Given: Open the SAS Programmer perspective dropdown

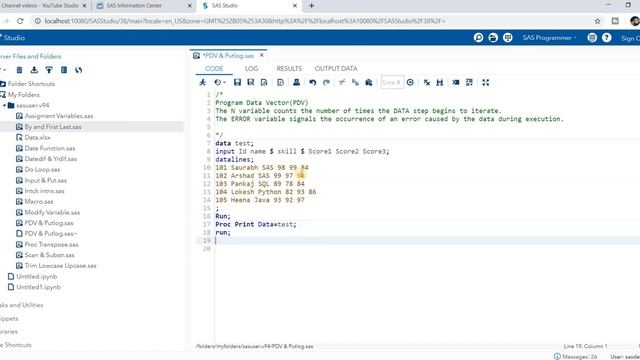Looking at the screenshot, I should tap(549, 38).
